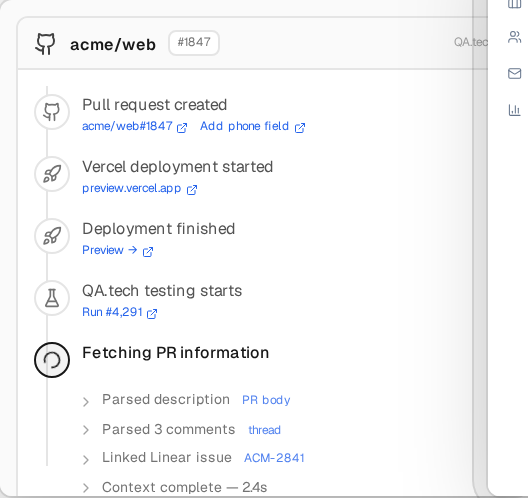This screenshot has height=498, width=528.
Task: Open the Run #4,291 link
Action: 112,312
